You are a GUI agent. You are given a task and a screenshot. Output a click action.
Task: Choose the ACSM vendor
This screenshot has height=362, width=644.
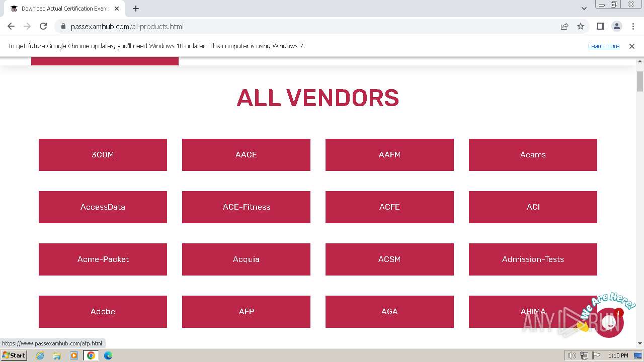[389, 259]
